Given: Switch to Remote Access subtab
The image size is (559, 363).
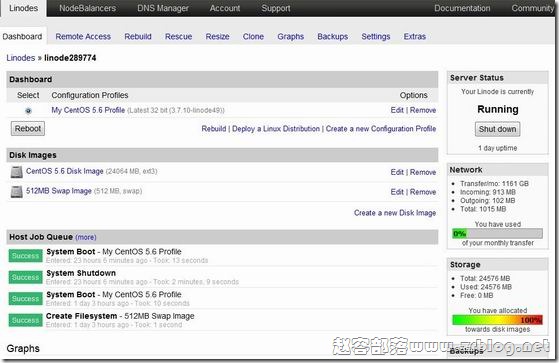Looking at the screenshot, I should coord(83,36).
